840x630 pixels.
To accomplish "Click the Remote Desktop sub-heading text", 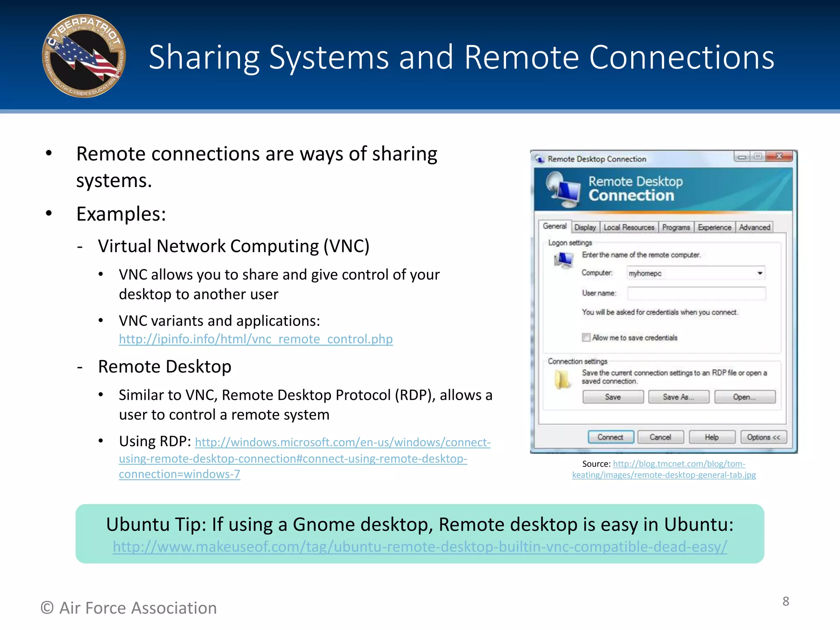I will coord(165,366).
